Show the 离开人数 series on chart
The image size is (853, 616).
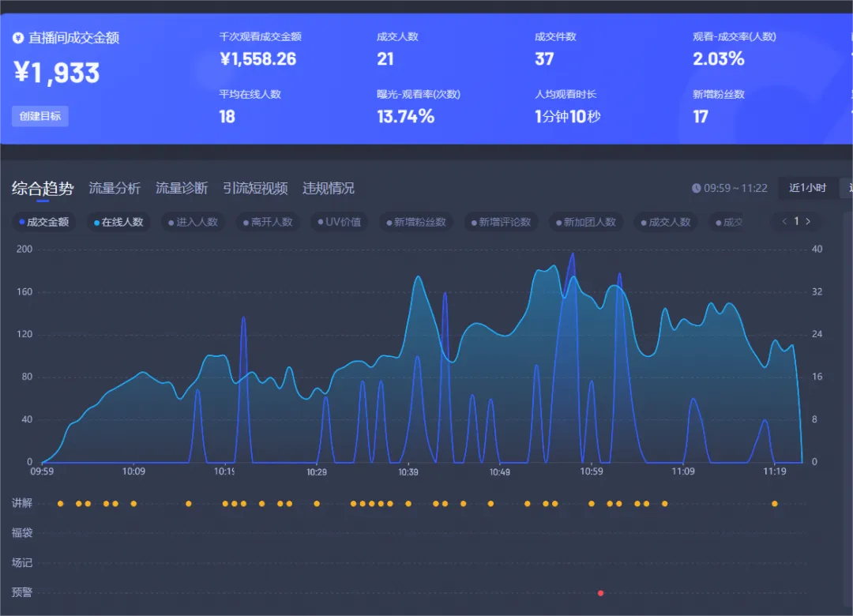pos(269,222)
